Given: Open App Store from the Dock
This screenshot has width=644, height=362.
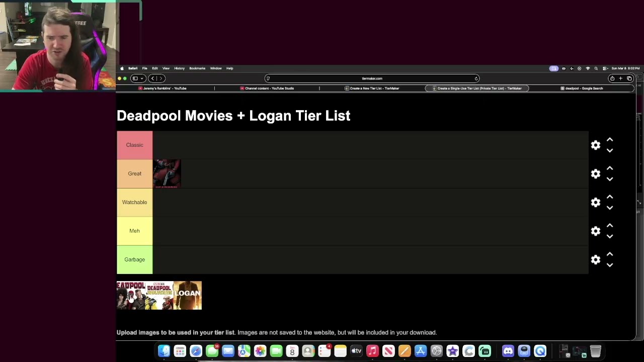Looking at the screenshot, I should tap(421, 351).
